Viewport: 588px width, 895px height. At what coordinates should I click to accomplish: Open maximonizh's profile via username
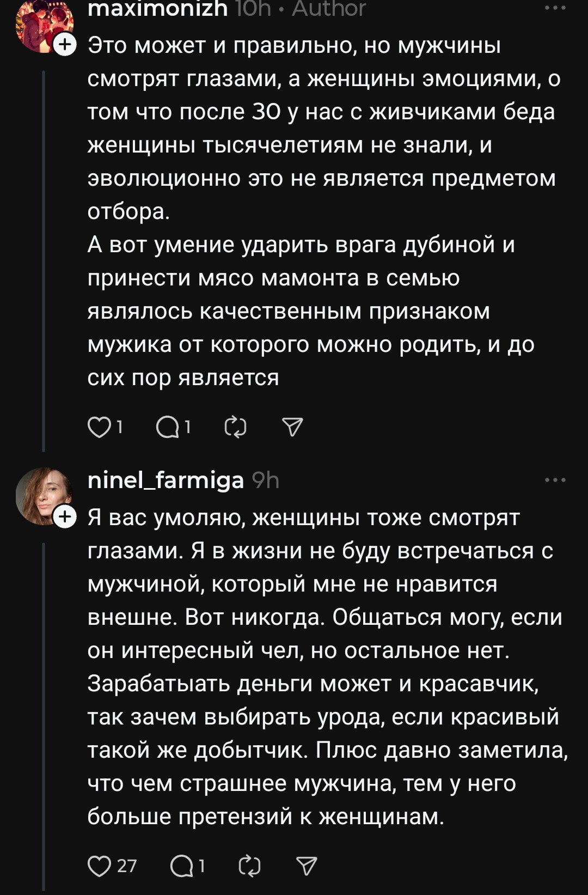157,9
